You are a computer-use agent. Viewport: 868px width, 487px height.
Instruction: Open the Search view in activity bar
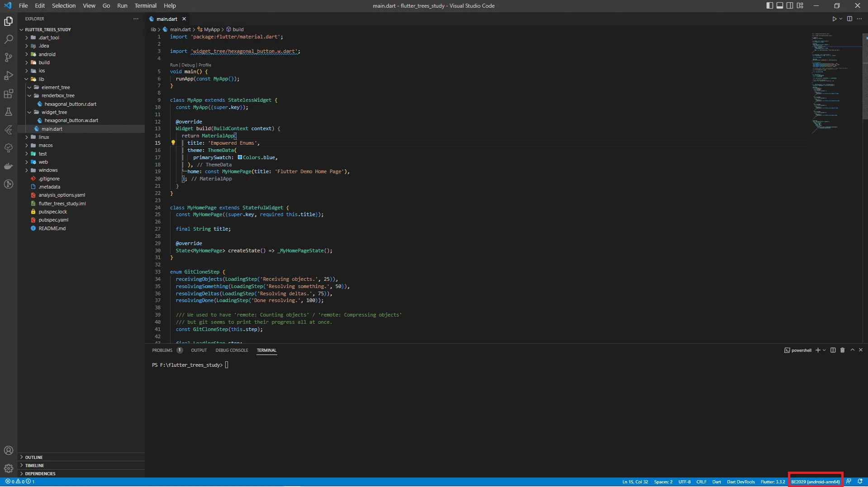[9, 39]
